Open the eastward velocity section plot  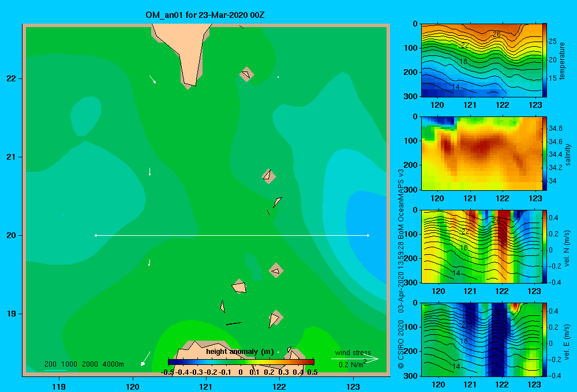[481, 340]
